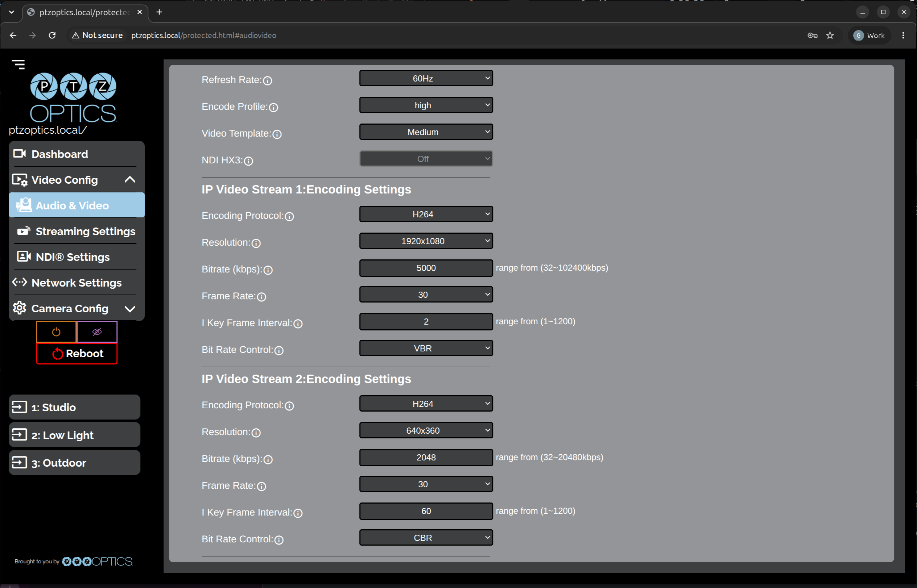Open the Work profile button in Chrome
The image size is (917, 588).
point(869,36)
